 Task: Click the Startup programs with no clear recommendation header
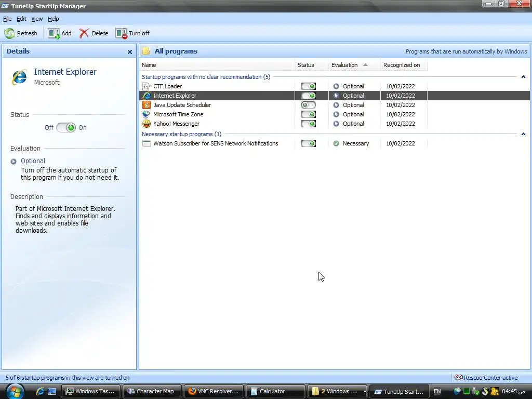[x=206, y=77]
